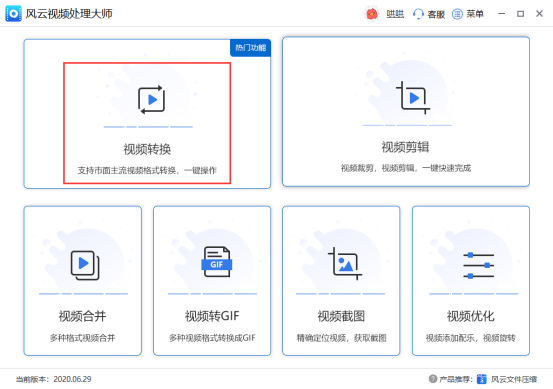Click the 视频合并 stacked play icon
Screen dimensions: 553x389
(85, 266)
